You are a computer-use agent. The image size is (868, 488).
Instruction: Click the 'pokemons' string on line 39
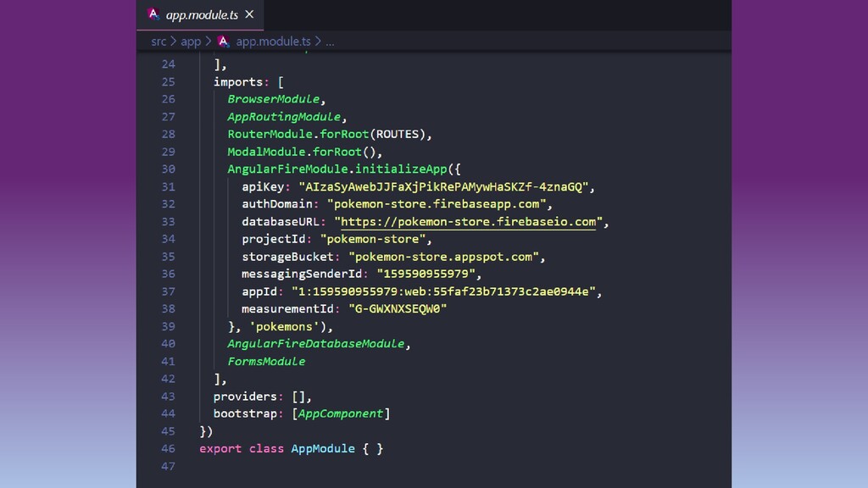(284, 326)
